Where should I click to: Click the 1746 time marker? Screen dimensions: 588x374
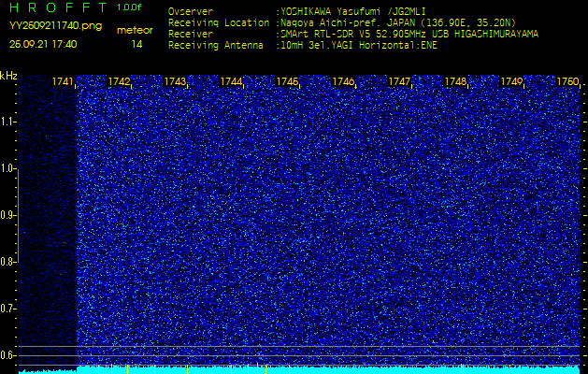point(343,81)
